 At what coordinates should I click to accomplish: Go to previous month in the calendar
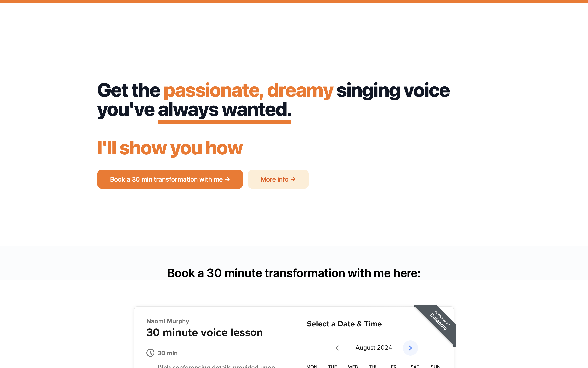[x=337, y=348]
